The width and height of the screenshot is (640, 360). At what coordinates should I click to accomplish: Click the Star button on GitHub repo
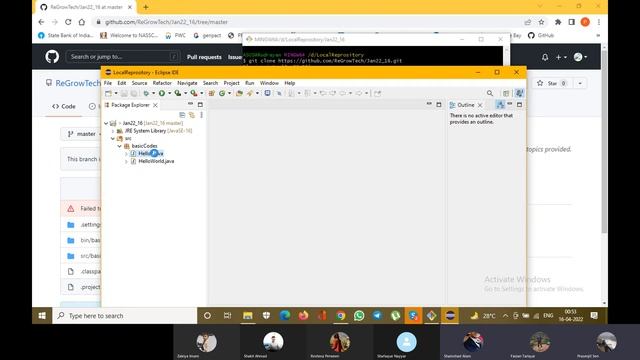552,83
